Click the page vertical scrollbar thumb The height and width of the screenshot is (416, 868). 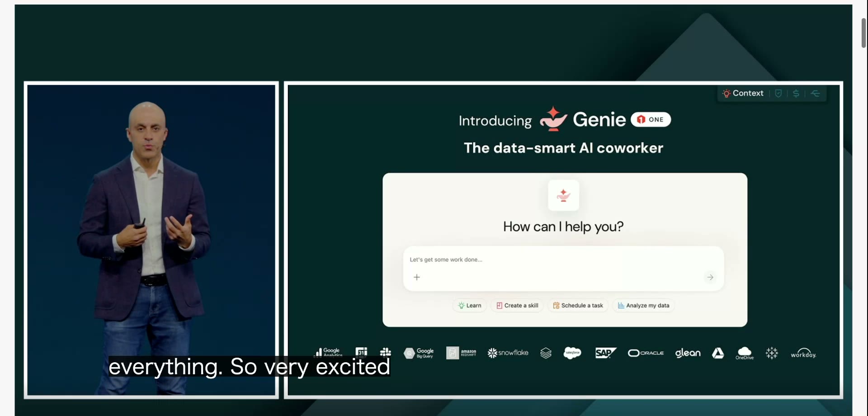(863, 33)
